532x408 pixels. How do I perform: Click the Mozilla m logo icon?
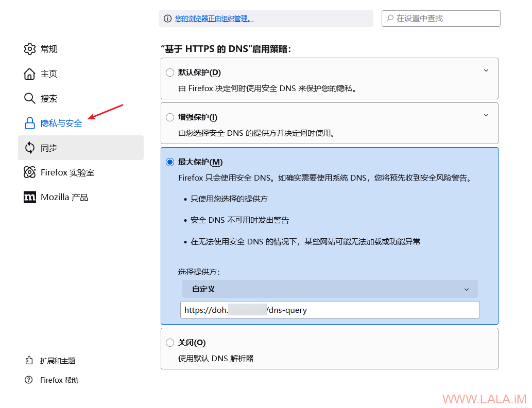[x=29, y=197]
